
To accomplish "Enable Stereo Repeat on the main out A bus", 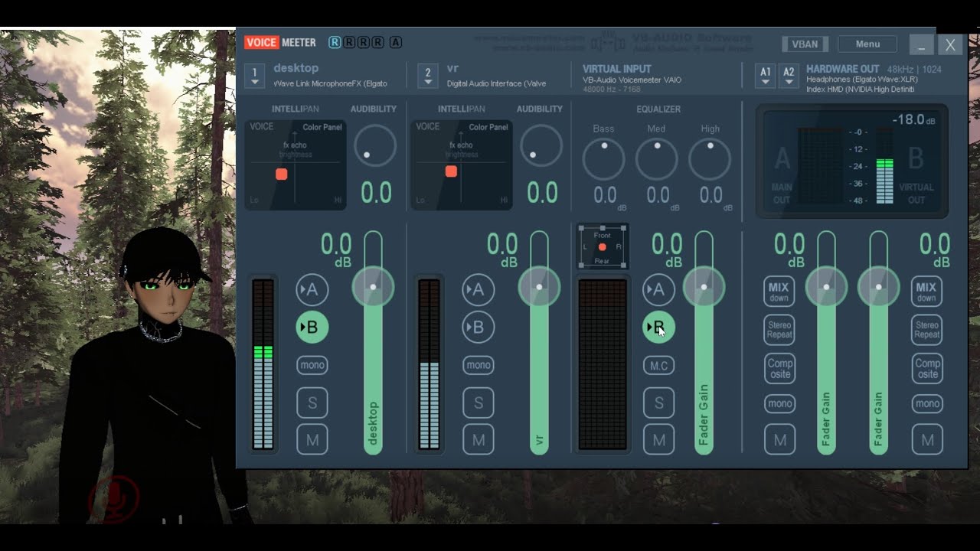I will [x=779, y=330].
